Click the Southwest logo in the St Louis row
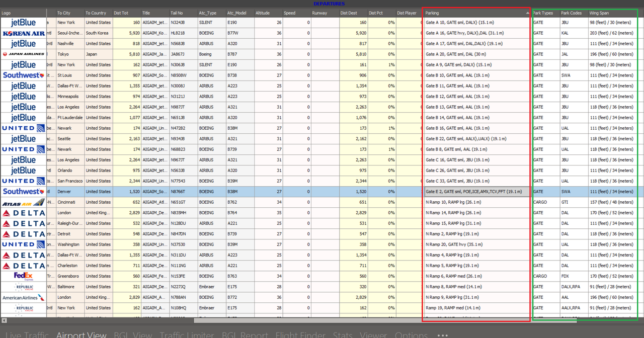The image size is (644, 338). (x=23, y=75)
